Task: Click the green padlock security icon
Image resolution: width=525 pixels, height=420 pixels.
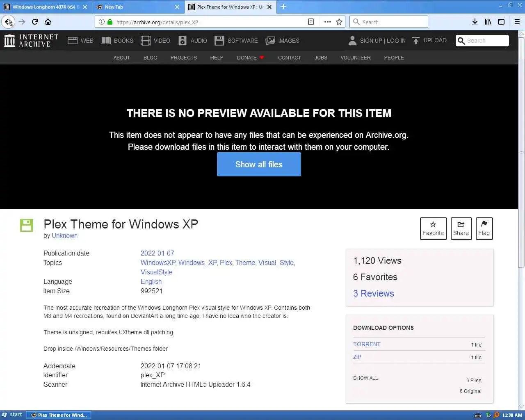Action: [x=110, y=22]
